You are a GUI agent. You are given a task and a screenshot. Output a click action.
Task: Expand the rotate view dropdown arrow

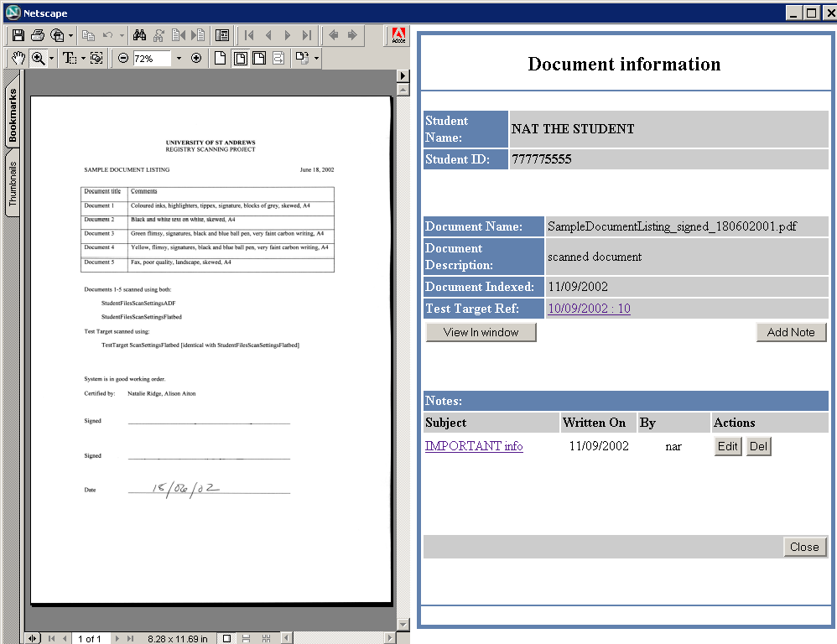(316, 59)
